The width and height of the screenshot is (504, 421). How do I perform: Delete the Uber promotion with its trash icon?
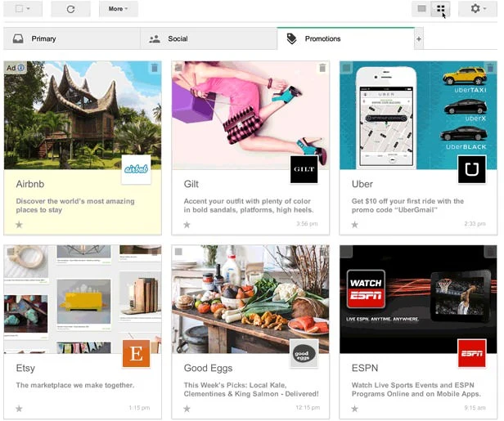[x=490, y=68]
